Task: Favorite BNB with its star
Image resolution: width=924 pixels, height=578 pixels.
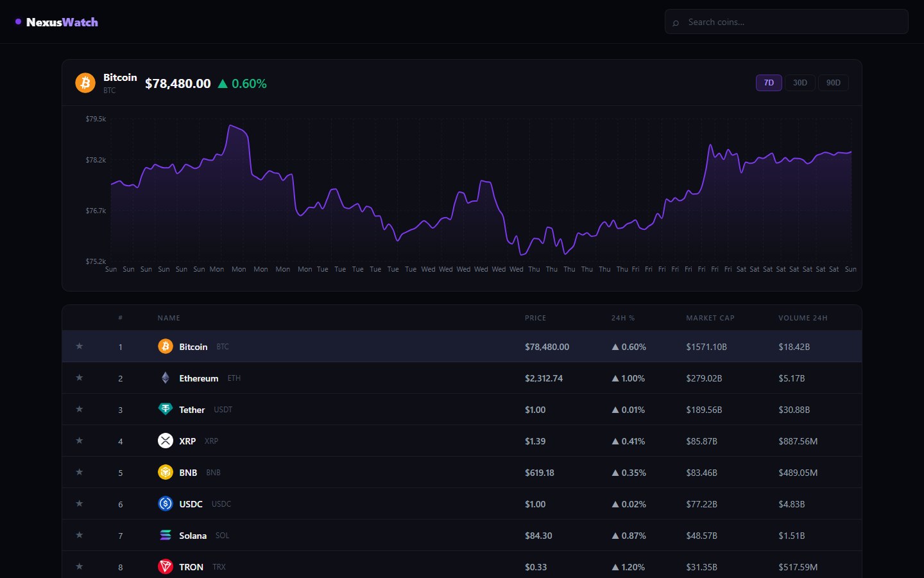Action: [80, 472]
